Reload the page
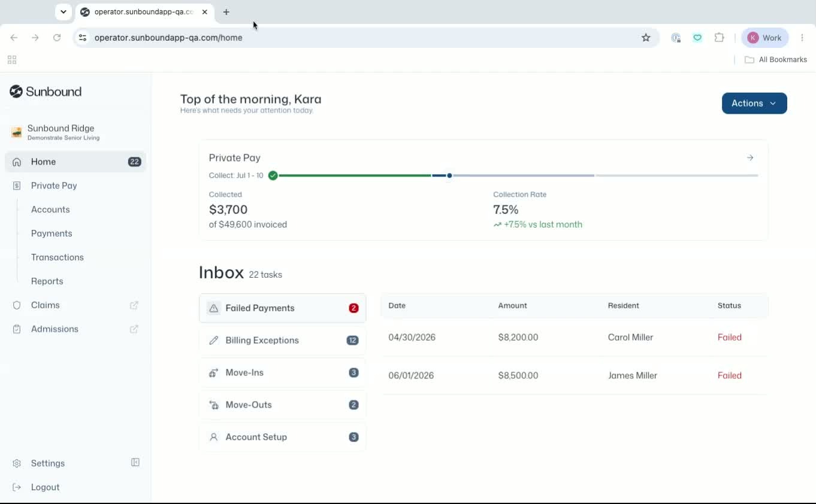Screen dimensions: 816x504 [57, 38]
